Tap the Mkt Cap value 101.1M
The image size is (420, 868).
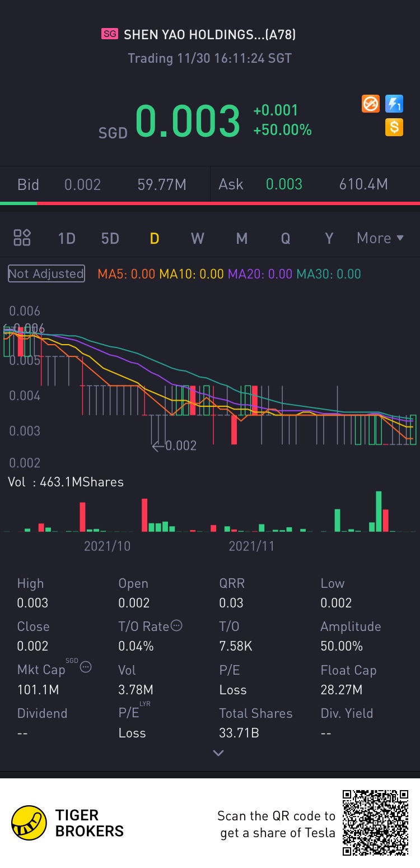click(38, 690)
